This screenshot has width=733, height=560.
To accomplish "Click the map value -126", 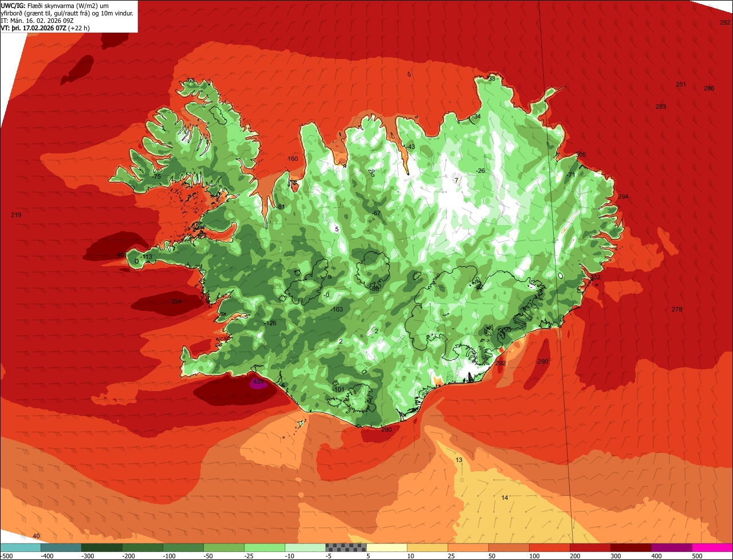I will click(x=270, y=323).
